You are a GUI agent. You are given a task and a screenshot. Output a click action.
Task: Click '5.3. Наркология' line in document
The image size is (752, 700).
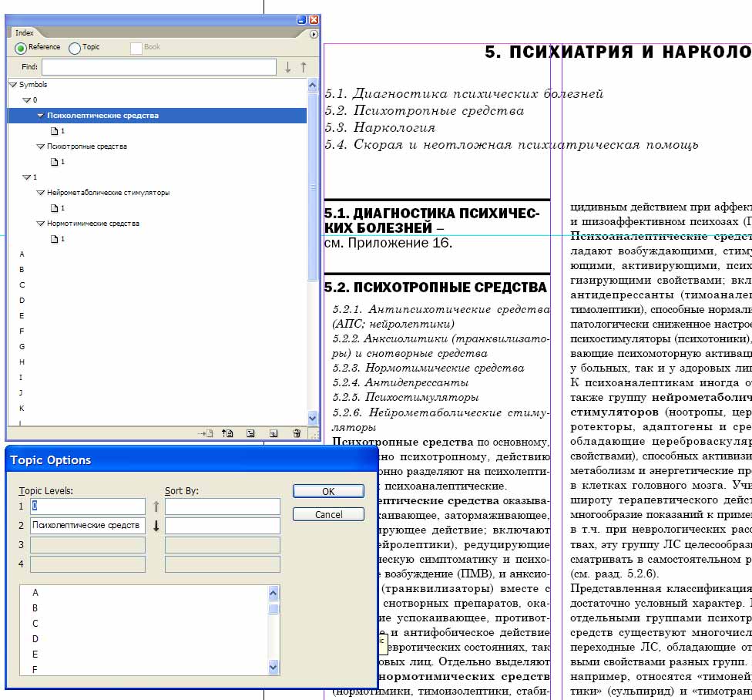(380, 128)
